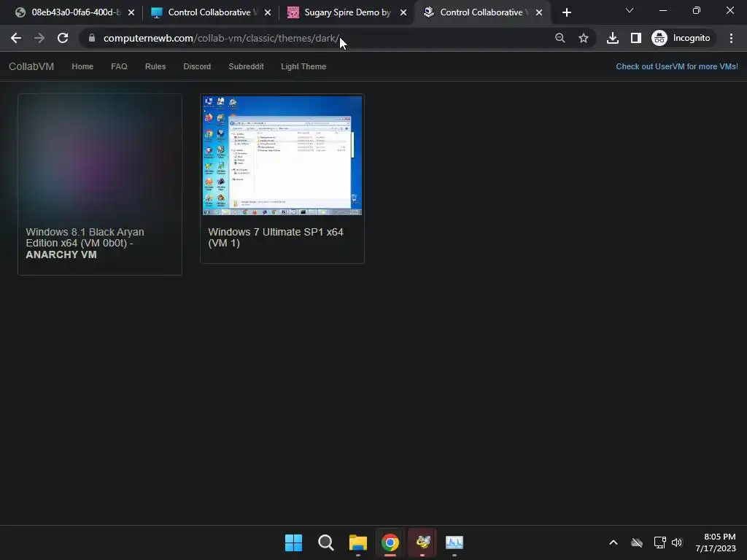Close the Sugary Spire Demo tab
The height and width of the screenshot is (560, 747).
(x=403, y=12)
